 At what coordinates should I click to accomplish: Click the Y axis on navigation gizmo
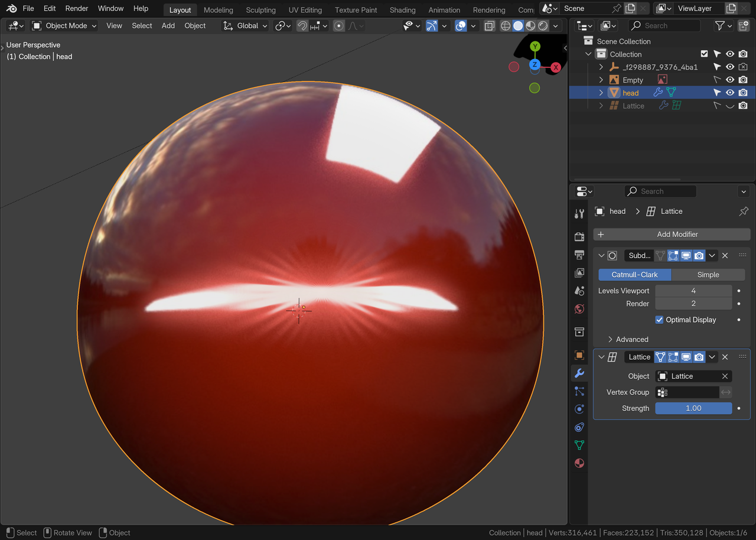[535, 46]
